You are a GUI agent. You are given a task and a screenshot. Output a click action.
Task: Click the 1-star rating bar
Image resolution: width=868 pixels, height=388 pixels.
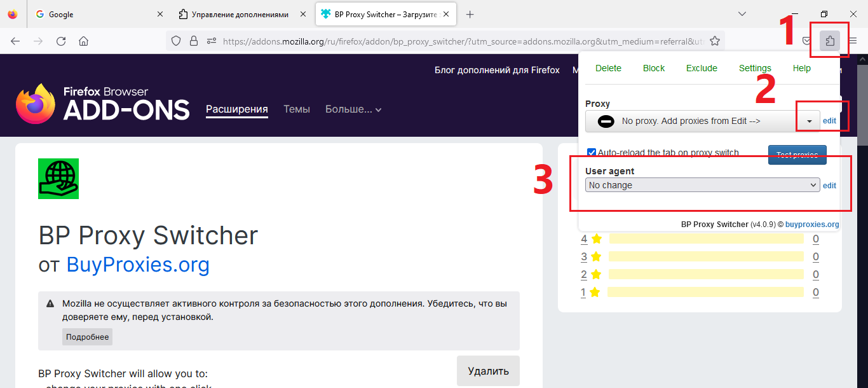(705, 293)
